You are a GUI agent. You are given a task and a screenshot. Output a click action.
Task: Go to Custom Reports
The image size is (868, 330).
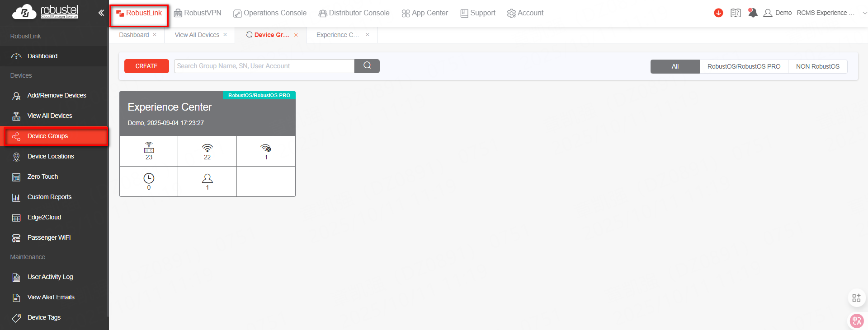[x=54, y=197]
